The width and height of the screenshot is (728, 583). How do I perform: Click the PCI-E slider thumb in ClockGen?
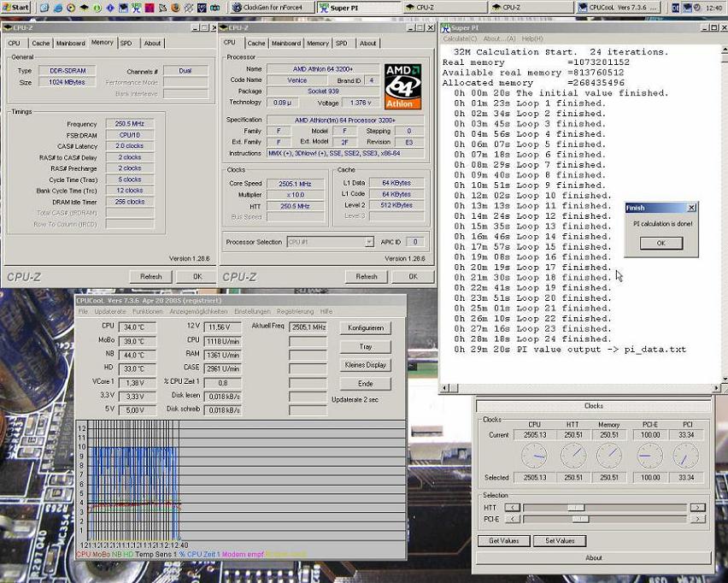(x=580, y=518)
